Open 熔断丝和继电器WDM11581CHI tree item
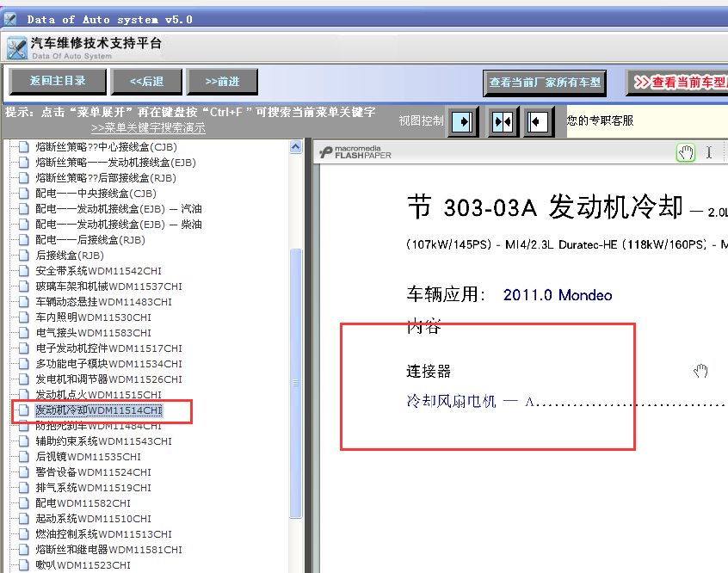The width and height of the screenshot is (728, 573). (108, 550)
